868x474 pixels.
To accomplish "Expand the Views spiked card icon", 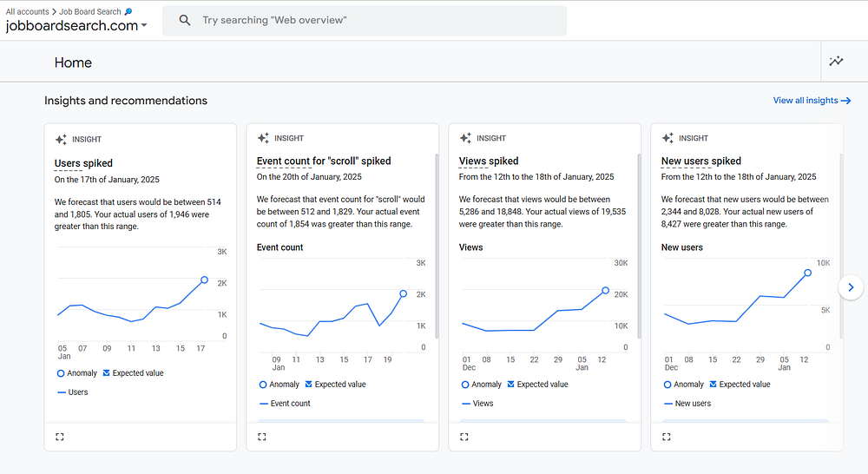I will (464, 437).
